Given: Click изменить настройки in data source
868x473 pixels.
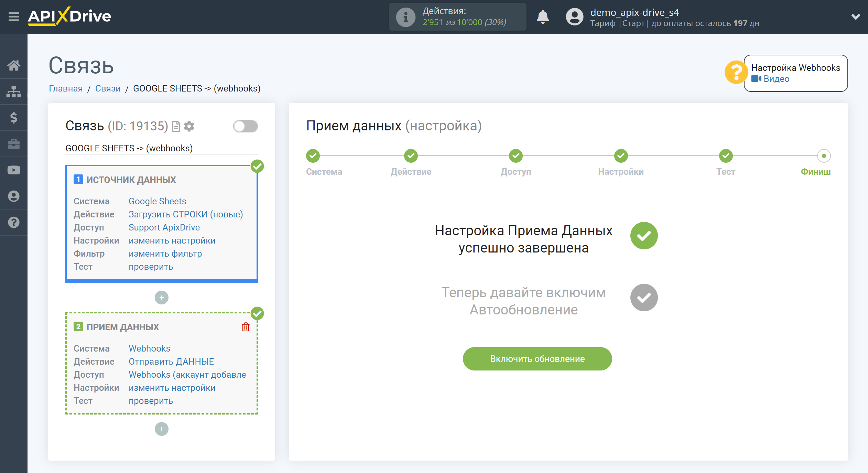Looking at the screenshot, I should (172, 240).
